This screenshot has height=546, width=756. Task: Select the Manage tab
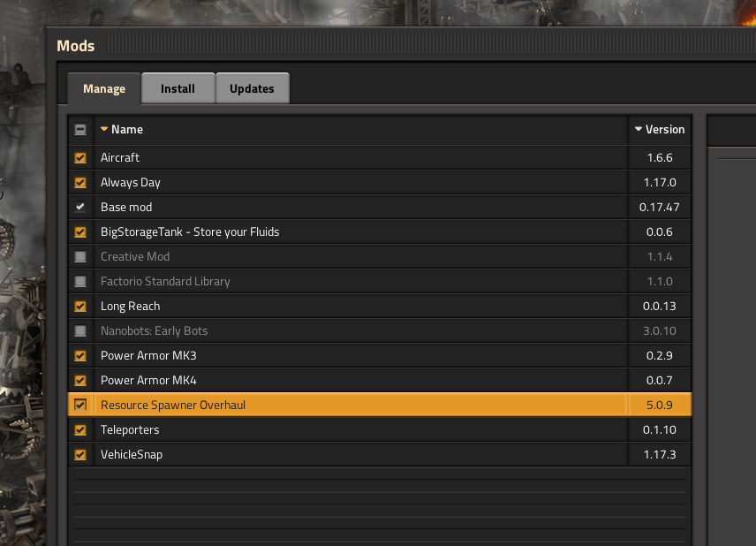[103, 88]
